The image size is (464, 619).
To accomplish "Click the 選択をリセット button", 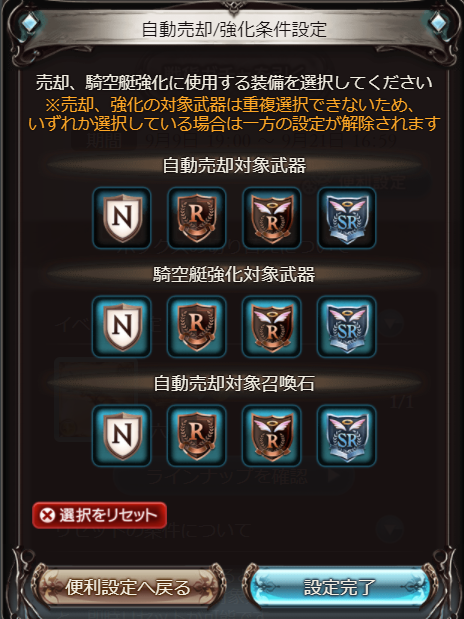I will (x=100, y=515).
